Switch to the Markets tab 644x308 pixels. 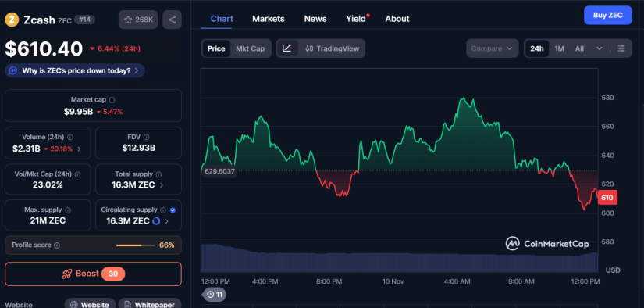point(269,19)
